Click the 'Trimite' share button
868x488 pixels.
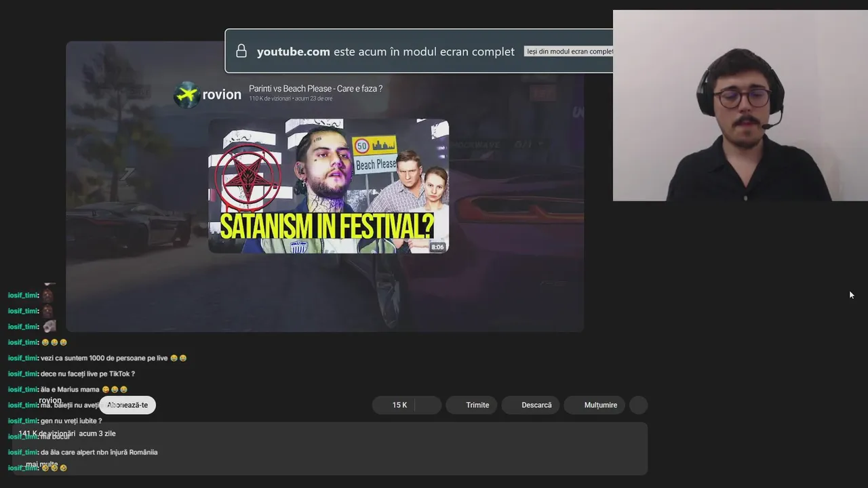471,405
